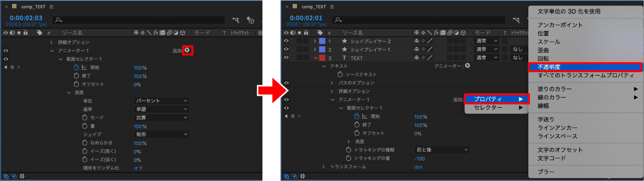Open the 単位 パーセント dropdown
This screenshot has width=644, height=181.
tap(161, 101)
